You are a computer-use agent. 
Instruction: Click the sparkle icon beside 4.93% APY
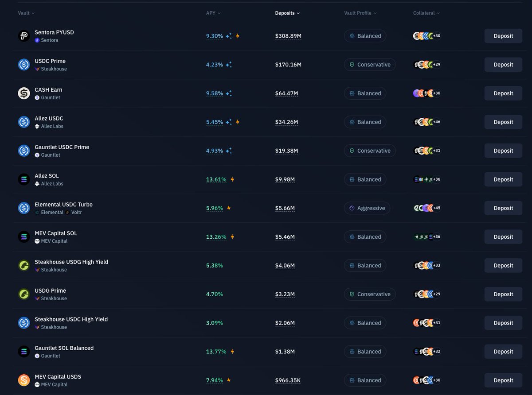(x=229, y=151)
